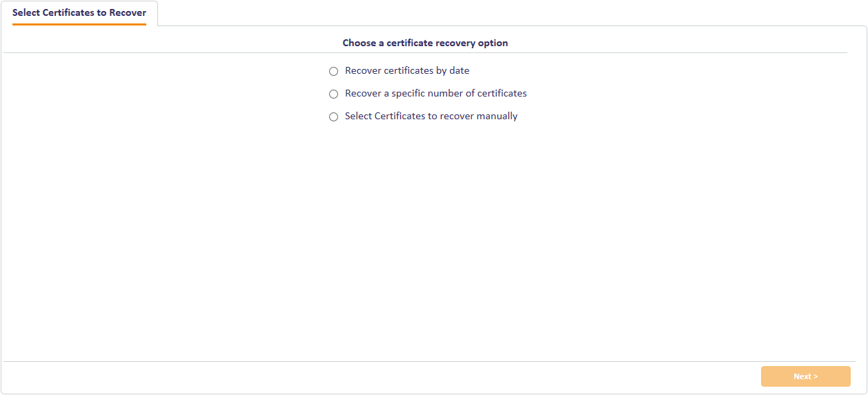Select the "Recover certificates by date" radio button
Viewport: 868px width, 395px height.
point(334,71)
